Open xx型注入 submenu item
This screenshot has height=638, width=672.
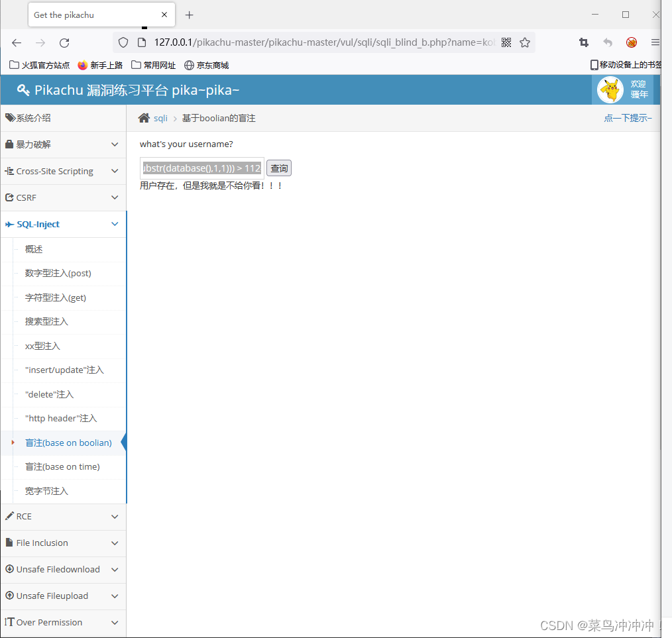42,346
